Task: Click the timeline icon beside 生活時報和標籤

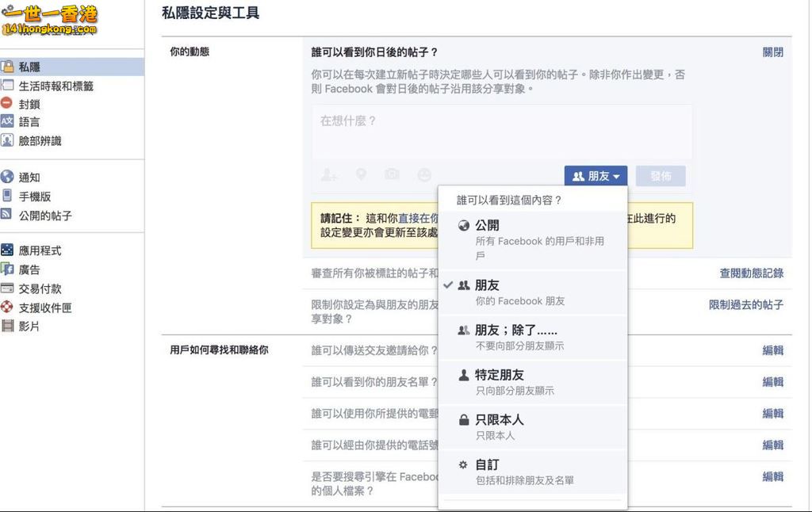Action: tap(7, 86)
